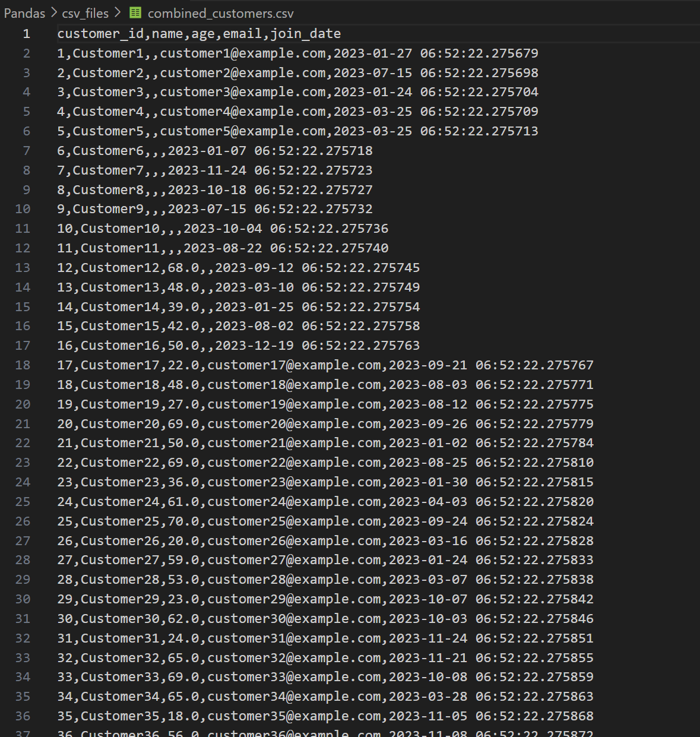Click Customer25 name on line 26
This screenshot has width=700, height=737.
[x=120, y=521]
